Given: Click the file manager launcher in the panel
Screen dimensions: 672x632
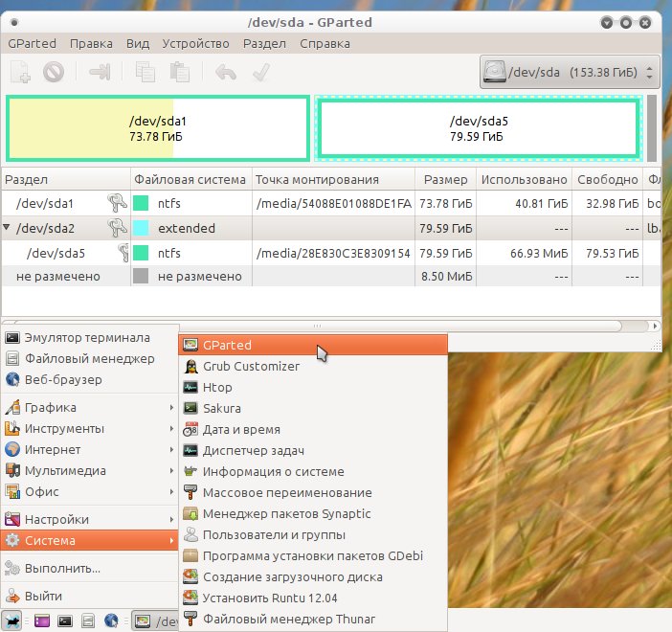Looking at the screenshot, I should click(x=88, y=621).
